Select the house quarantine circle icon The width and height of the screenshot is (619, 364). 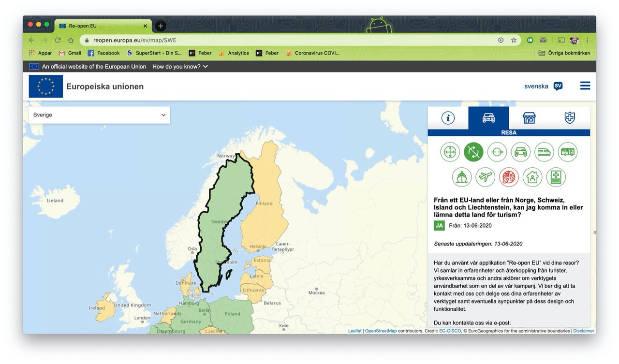pos(532,177)
